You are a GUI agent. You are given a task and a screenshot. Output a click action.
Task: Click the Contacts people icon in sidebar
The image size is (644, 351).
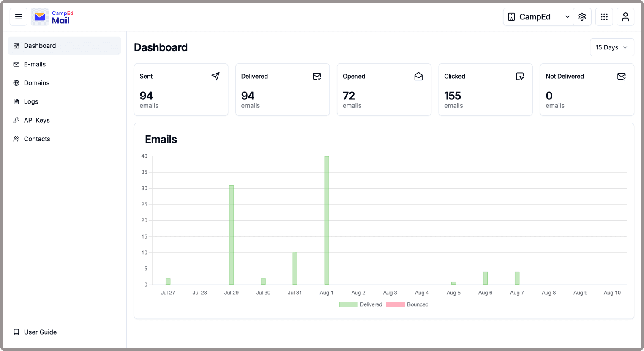(16, 139)
